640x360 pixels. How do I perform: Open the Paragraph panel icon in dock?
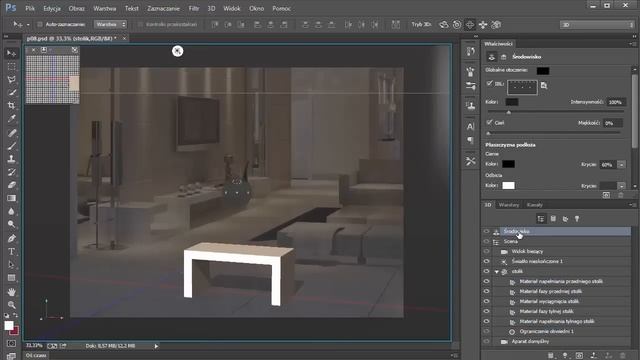471,140
